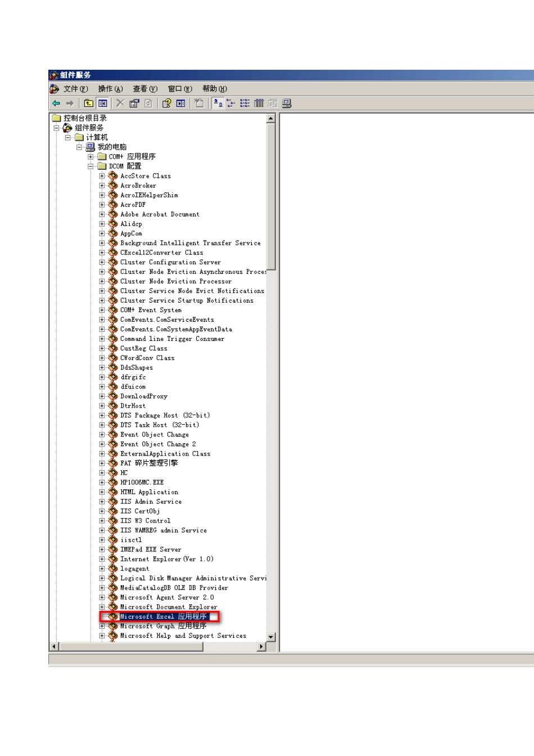Select the 控制台根目录 folder icon
534x756 pixels.
tap(56, 118)
